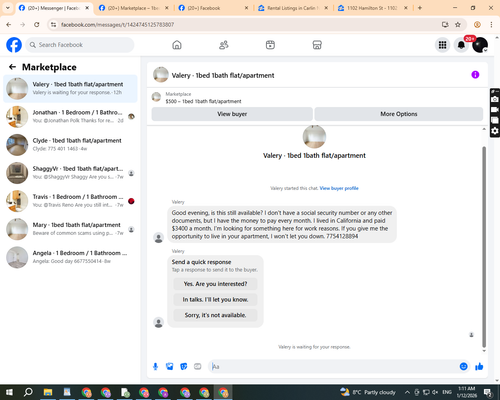Go back using the Marketplace back arrow
The image size is (500, 400).
12,67
